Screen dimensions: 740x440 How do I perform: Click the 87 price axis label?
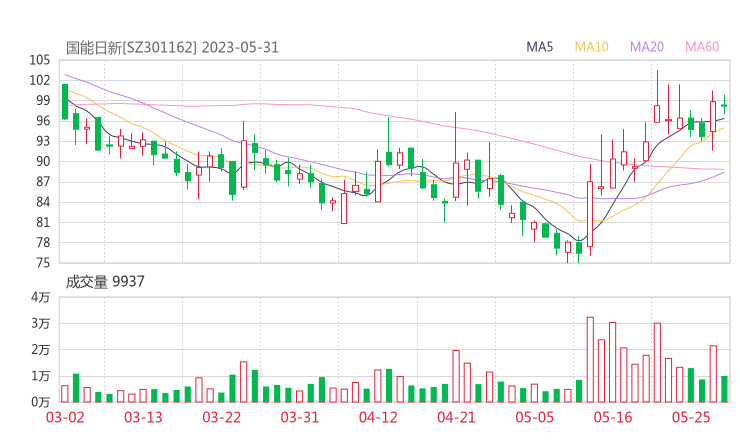pyautogui.click(x=43, y=182)
